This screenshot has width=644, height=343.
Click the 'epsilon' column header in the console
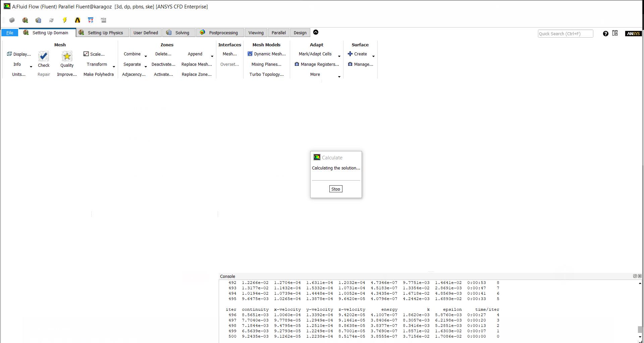point(452,309)
